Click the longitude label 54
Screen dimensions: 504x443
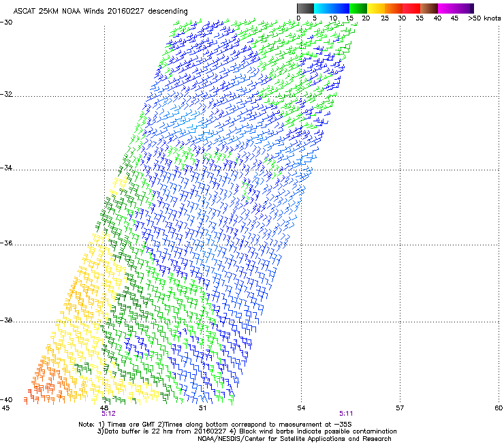click(301, 408)
